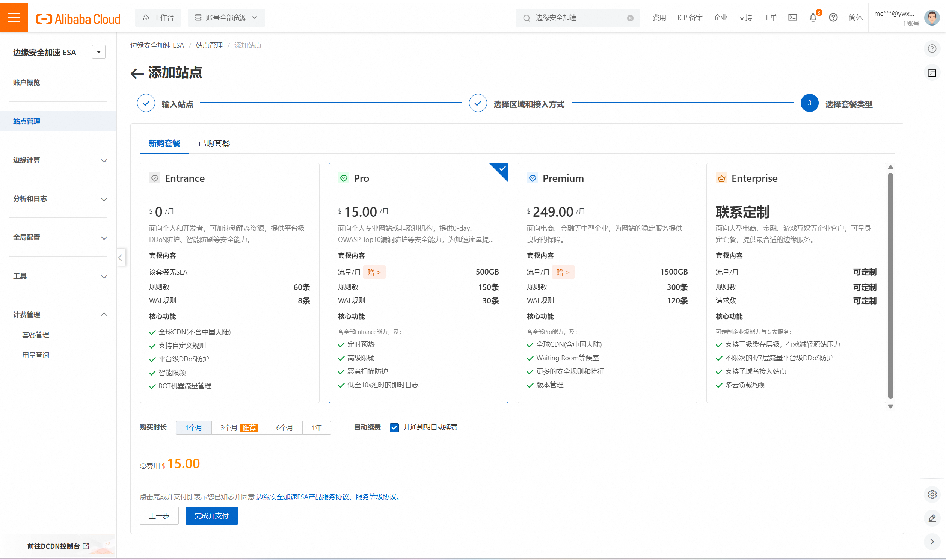Open the 赠 gift tag in the Pro plan

point(374,272)
